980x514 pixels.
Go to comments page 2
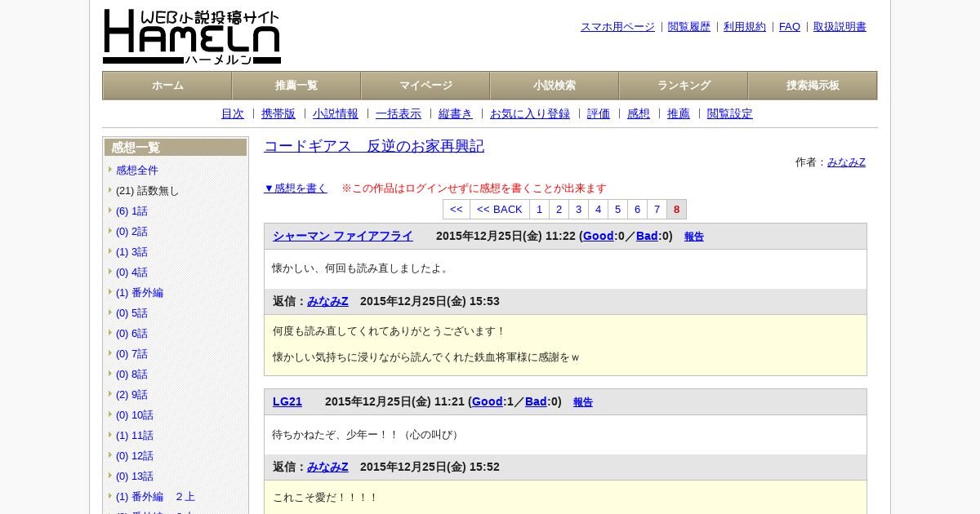coord(559,210)
